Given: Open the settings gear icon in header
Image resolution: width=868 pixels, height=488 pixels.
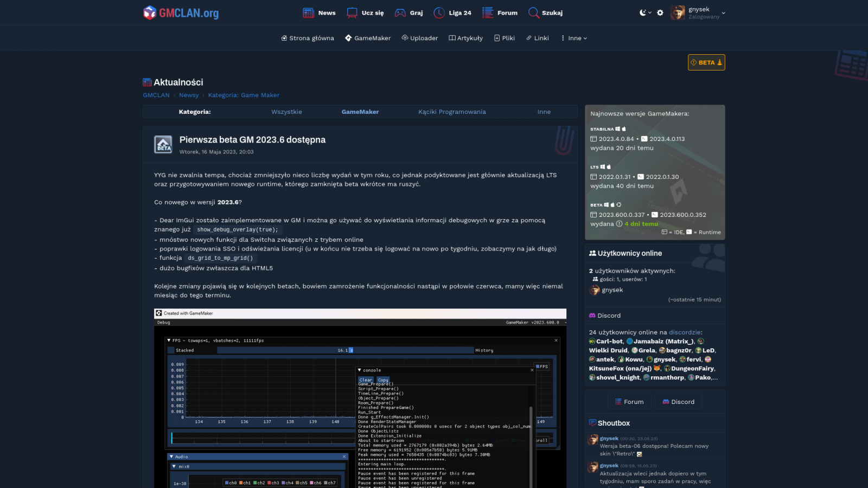Looking at the screenshot, I should pyautogui.click(x=660, y=12).
